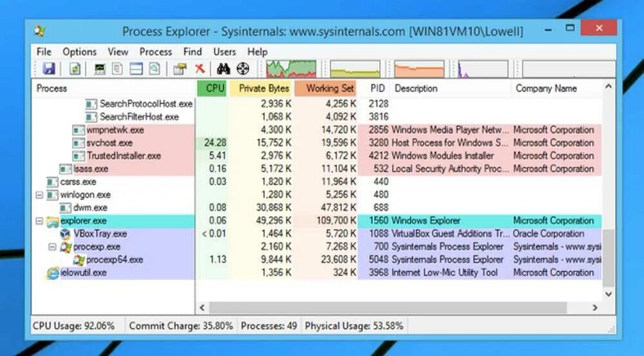
Task: Sort by the Description column header
Action: 450,88
